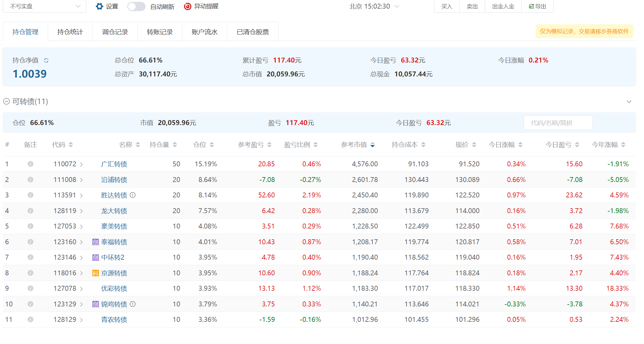Switch to the 持仓统计 tab
Image resolution: width=644 pixels, height=344 pixels.
[70, 32]
